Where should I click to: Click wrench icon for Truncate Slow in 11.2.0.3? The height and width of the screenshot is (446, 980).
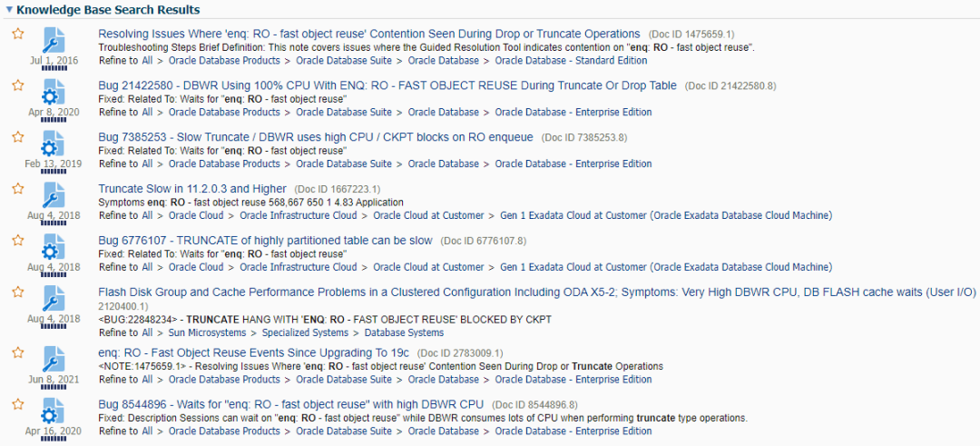tap(53, 195)
